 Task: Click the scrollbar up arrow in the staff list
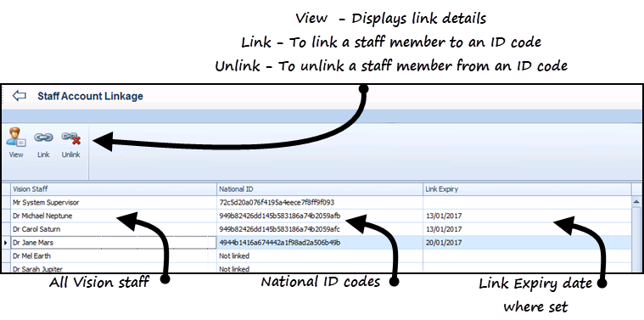click(636, 202)
